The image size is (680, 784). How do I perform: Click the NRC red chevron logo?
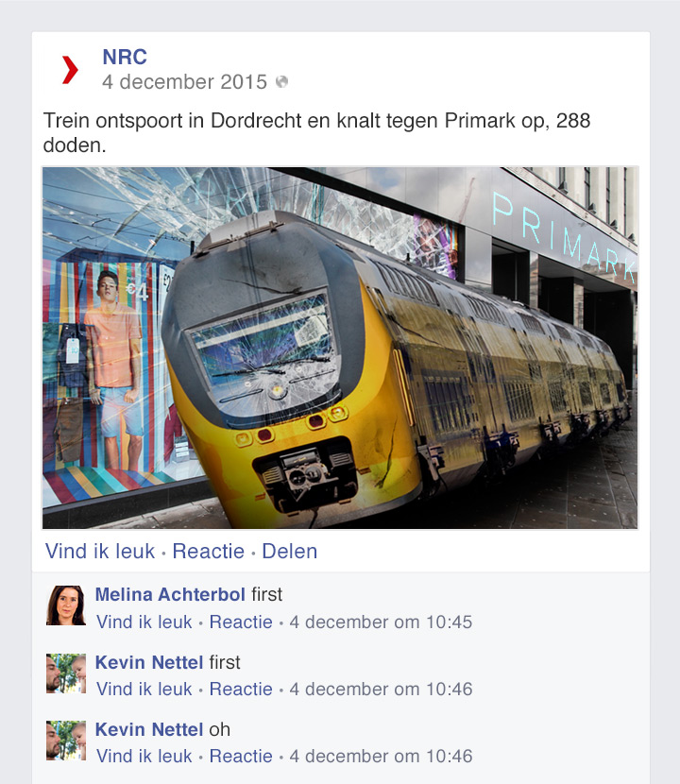[x=70, y=70]
